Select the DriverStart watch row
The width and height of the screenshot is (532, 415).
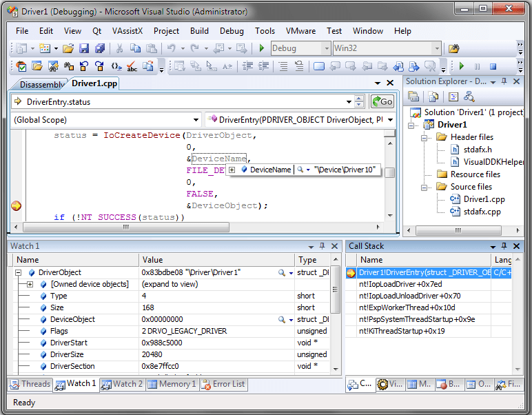click(x=170, y=343)
